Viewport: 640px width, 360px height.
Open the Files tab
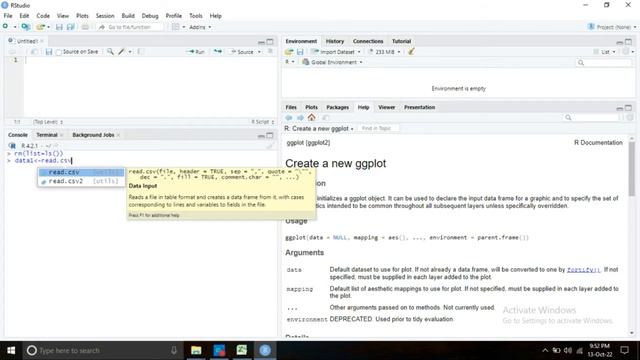coord(291,107)
